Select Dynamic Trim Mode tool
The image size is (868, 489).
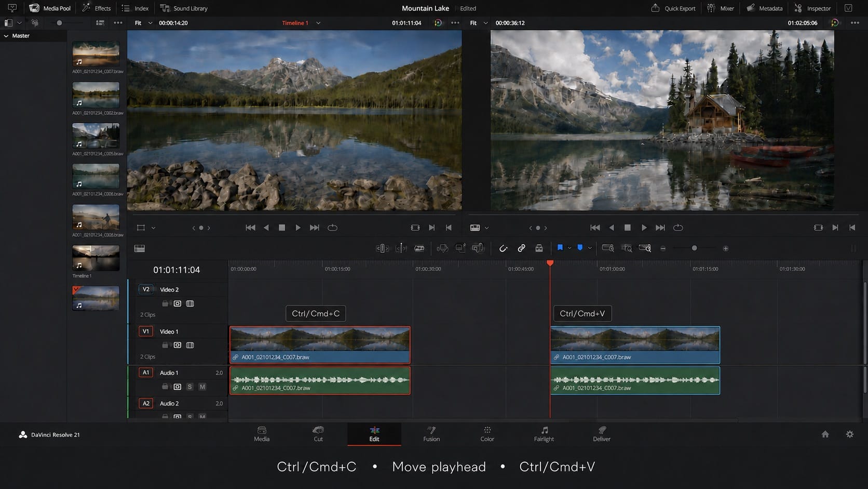pyautogui.click(x=401, y=248)
